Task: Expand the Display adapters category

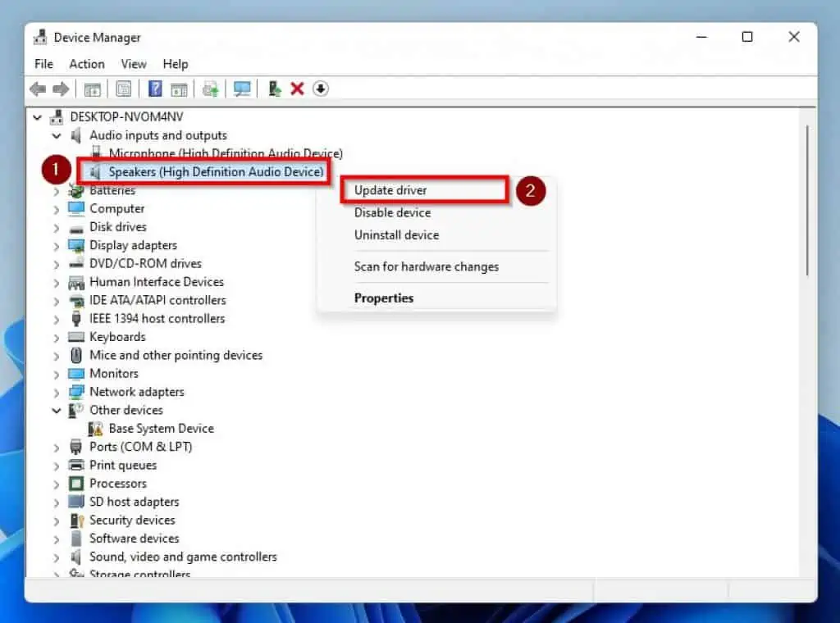Action: 56,245
